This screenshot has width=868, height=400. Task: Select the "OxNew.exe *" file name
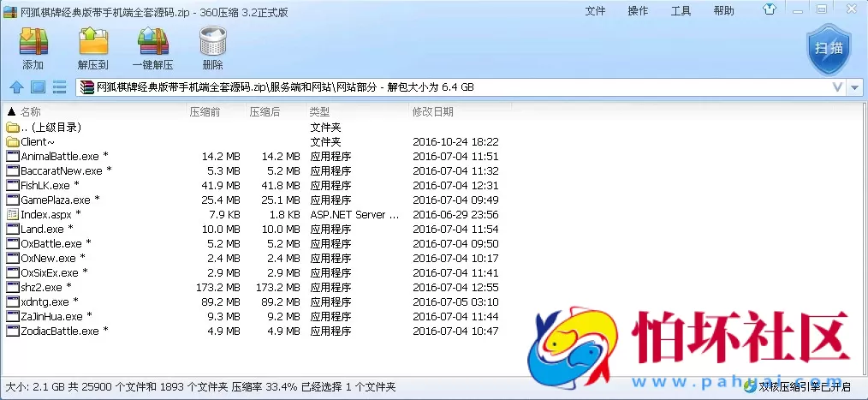[x=53, y=258]
